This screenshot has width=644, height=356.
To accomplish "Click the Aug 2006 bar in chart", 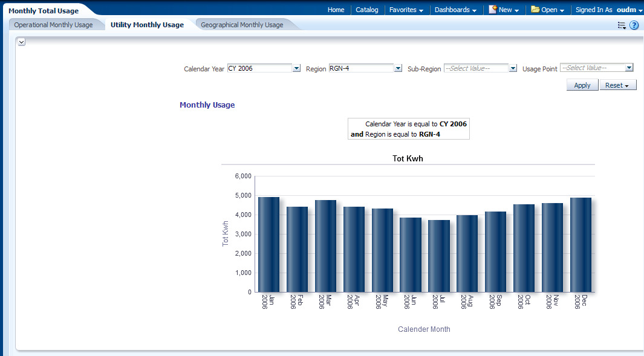I will 467,254.
